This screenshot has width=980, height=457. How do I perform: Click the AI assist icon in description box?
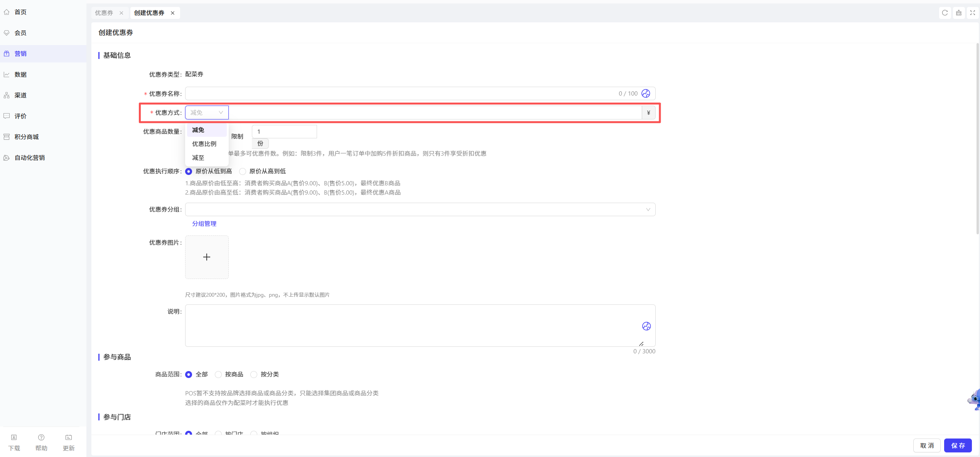pyautogui.click(x=646, y=326)
